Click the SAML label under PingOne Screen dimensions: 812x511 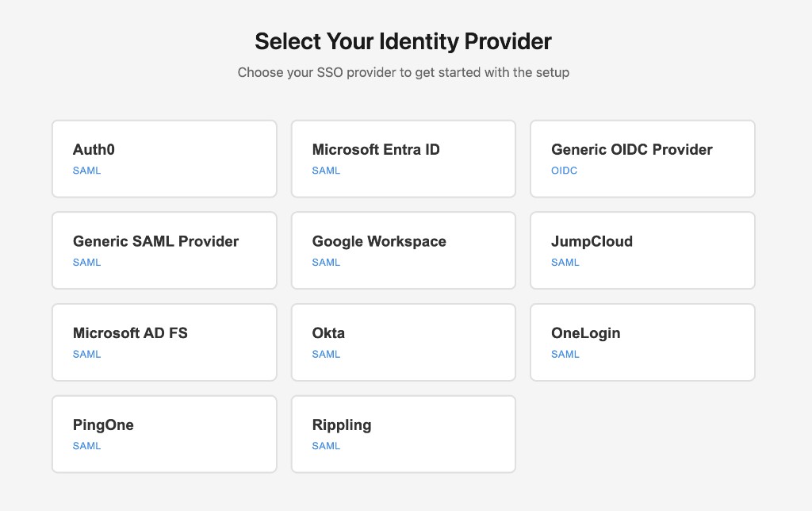coord(86,446)
